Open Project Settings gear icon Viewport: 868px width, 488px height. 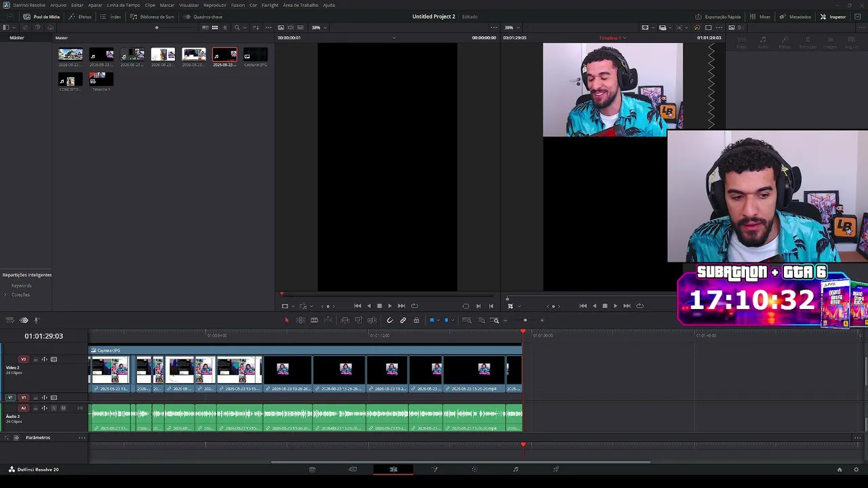point(856,470)
